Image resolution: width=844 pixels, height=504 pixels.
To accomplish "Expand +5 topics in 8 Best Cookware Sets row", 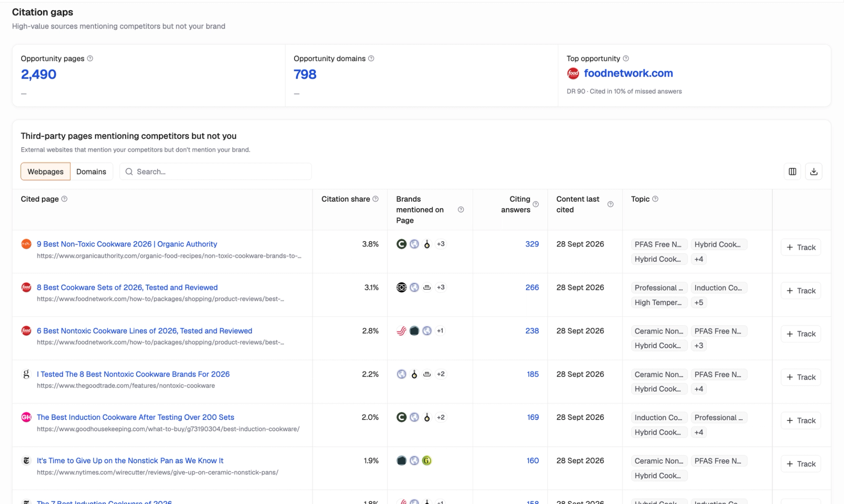I will pos(698,302).
